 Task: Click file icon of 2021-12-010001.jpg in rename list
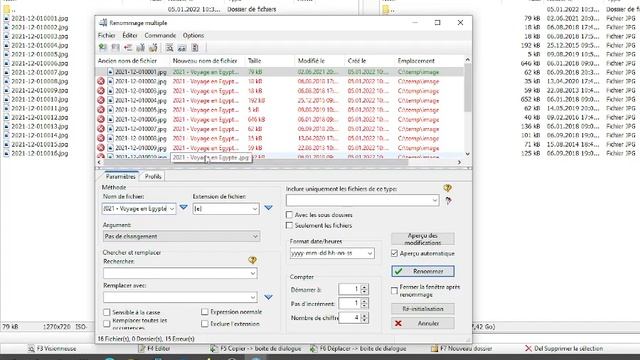coord(110,72)
